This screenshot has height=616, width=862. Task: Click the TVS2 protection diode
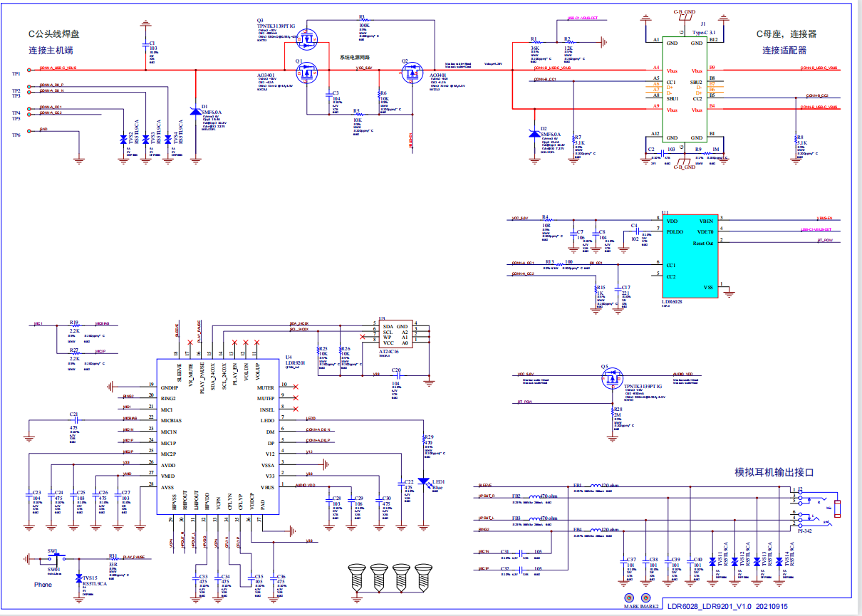click(x=124, y=140)
